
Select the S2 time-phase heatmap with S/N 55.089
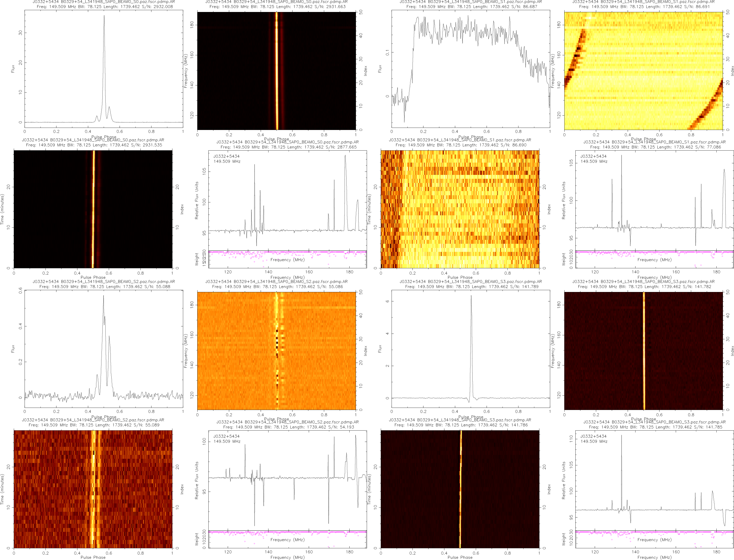point(93,489)
